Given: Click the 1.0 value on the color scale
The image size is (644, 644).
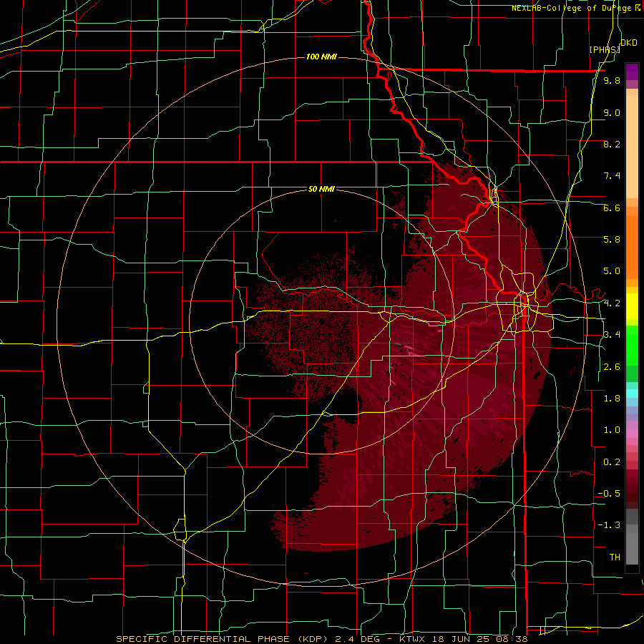Looking at the screenshot, I should pyautogui.click(x=612, y=430).
